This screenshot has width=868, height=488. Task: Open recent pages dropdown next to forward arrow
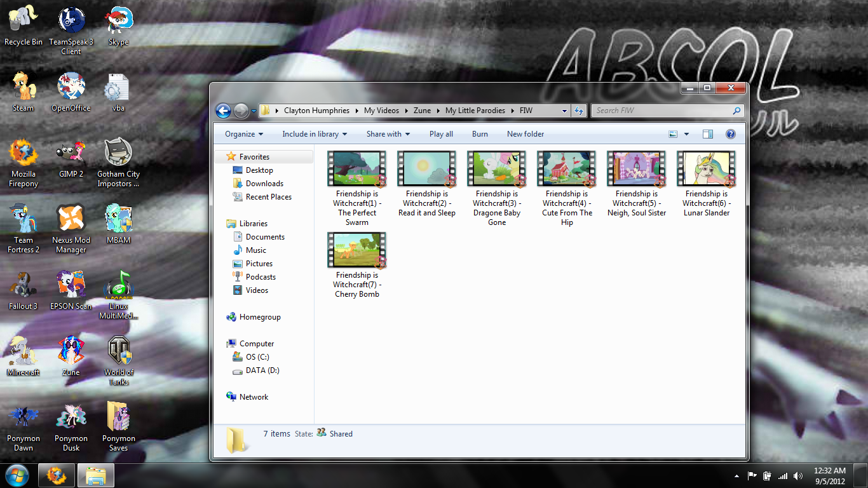[x=254, y=111]
